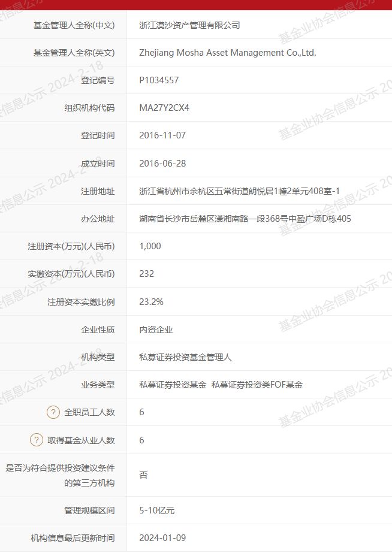Click the label 机构类型

(98, 357)
